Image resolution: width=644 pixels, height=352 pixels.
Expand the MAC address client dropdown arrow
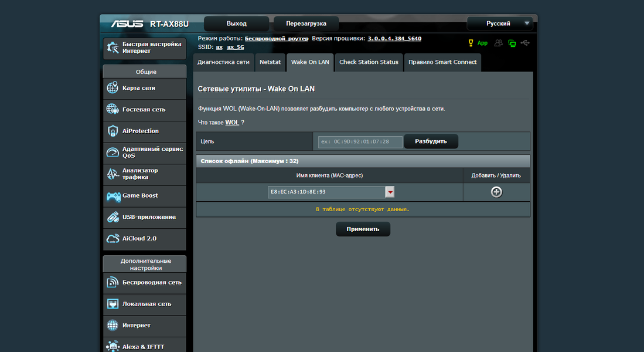[390, 192]
